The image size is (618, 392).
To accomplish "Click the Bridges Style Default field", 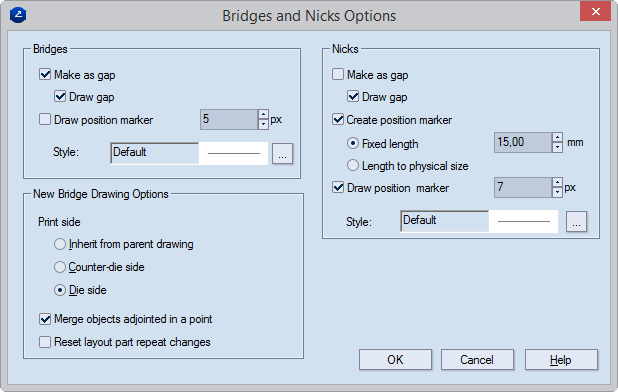I will pyautogui.click(x=154, y=153).
